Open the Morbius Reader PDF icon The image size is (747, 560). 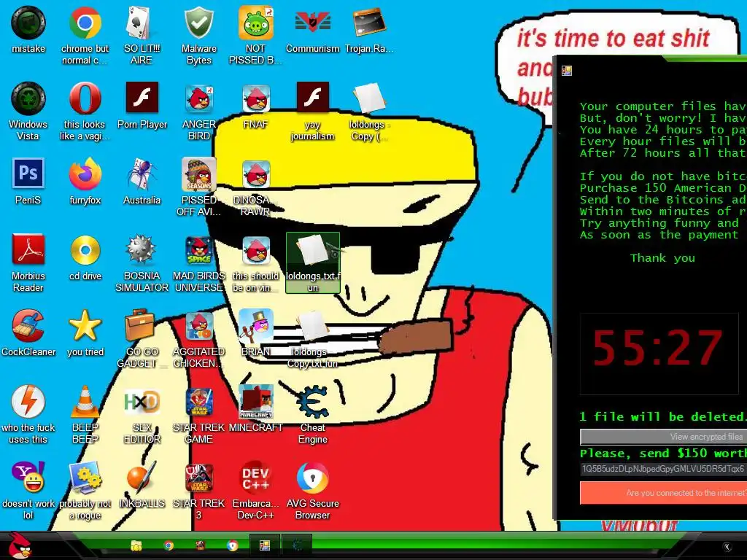coord(28,262)
